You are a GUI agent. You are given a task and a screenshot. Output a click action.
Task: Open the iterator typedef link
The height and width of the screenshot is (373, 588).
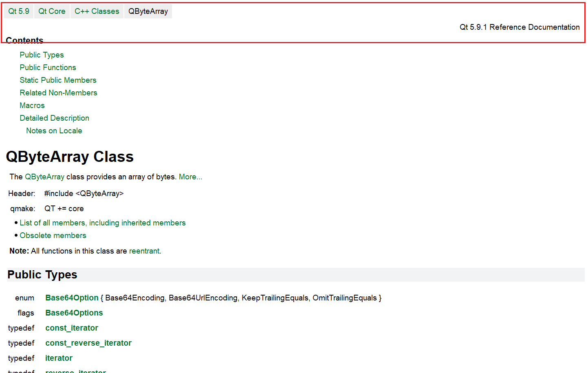[x=59, y=358]
